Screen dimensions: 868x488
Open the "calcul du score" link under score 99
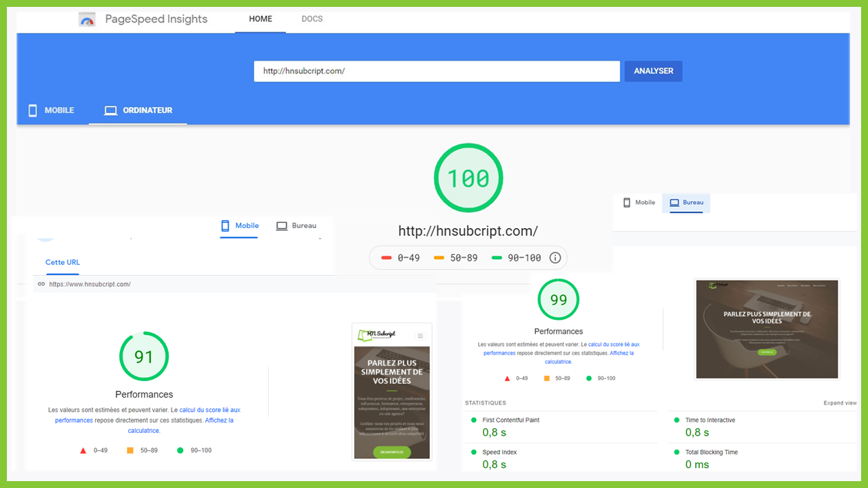point(561,349)
